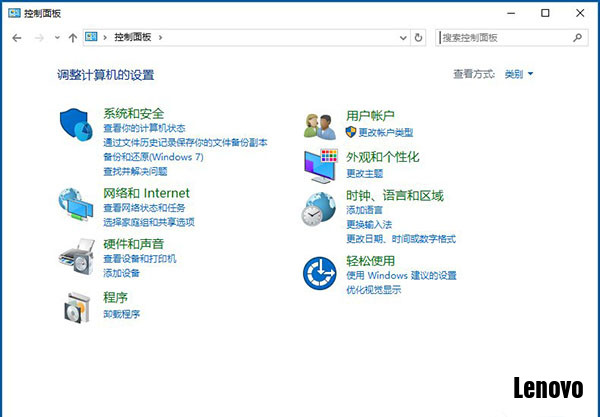Open 备份和还原(Windows 7) link
This screenshot has height=417, width=600.
[153, 157]
